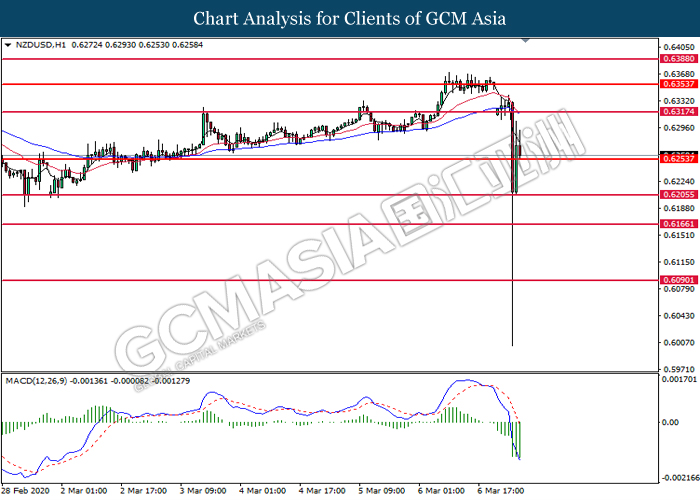The width and height of the screenshot is (700, 500).
Task: Click the NZDUSD,H1 symbol label
Action: coord(41,45)
